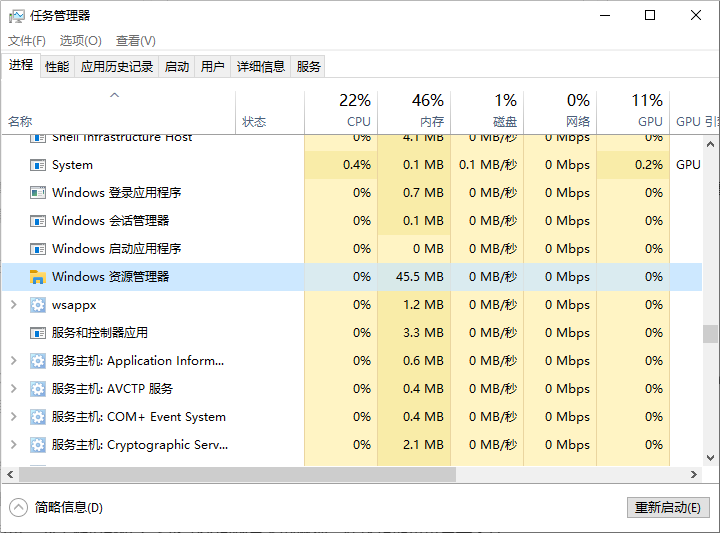The image size is (720, 533).
Task: Click the Application Information service host gear icon
Action: coord(38,361)
